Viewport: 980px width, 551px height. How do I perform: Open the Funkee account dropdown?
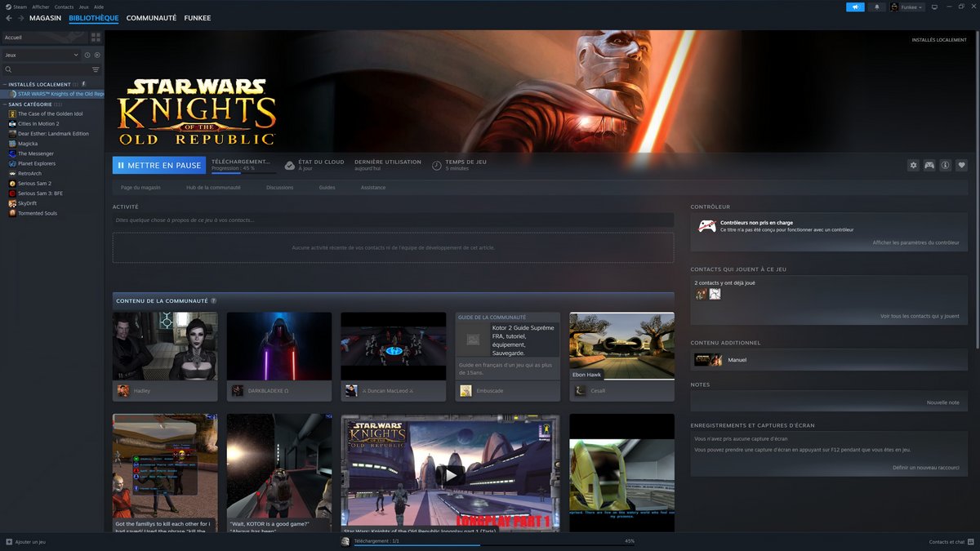coord(906,7)
